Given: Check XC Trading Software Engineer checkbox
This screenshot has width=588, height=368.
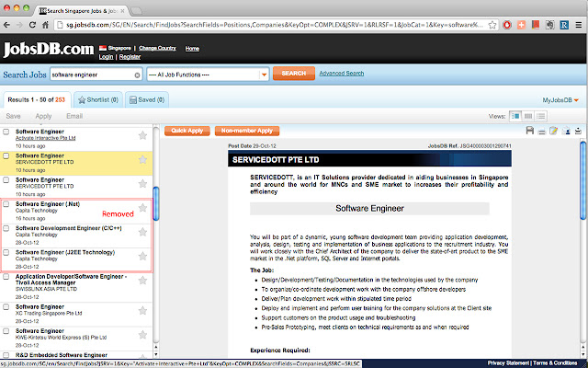Looking at the screenshot, I should 6,306.
